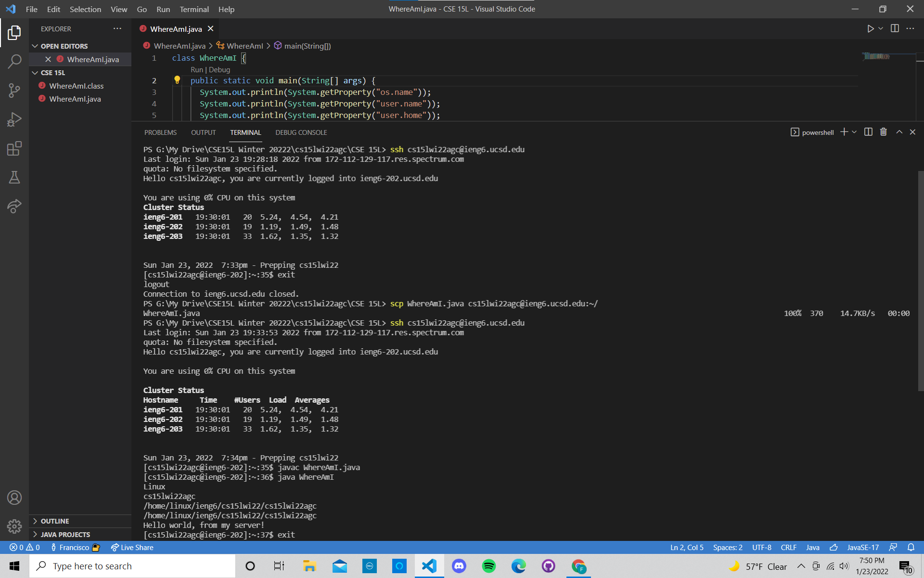The width and height of the screenshot is (924, 578).
Task: Open WhereAmI.java under CSE 15L
Action: [75, 99]
